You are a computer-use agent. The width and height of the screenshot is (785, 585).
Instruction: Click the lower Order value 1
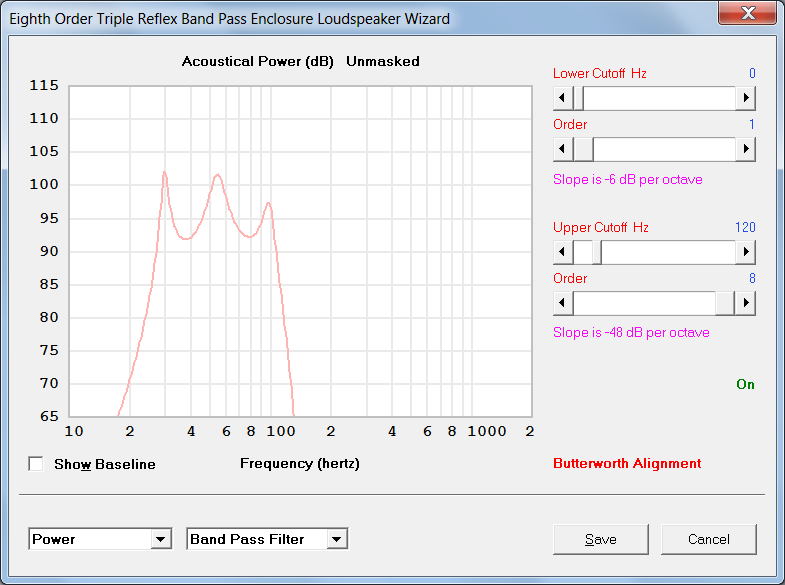[x=752, y=124]
